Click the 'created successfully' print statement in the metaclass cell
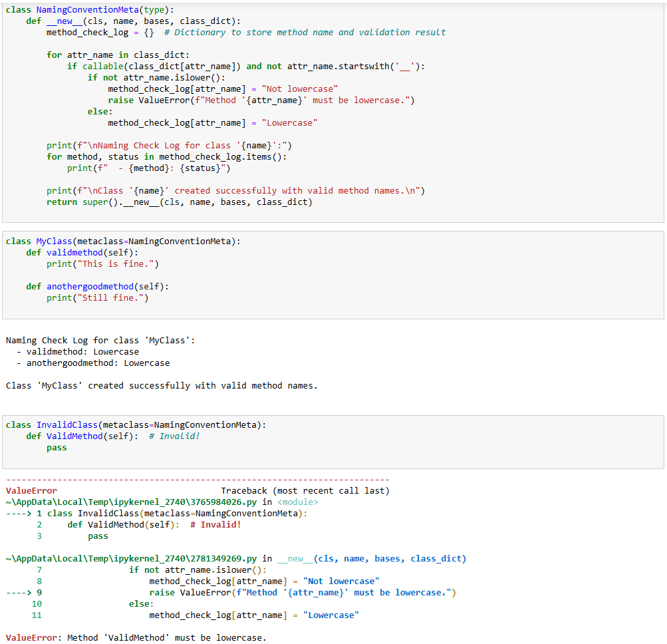This screenshot has width=667, height=644. (x=235, y=191)
